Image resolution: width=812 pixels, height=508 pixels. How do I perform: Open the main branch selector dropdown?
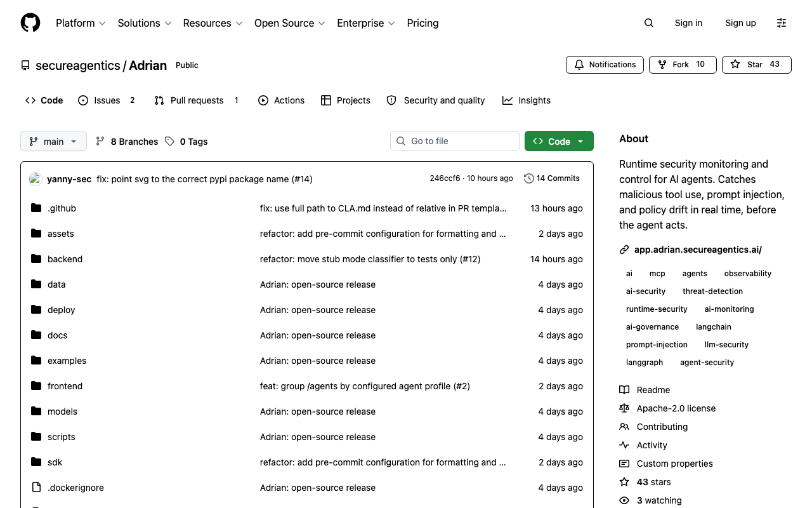click(x=53, y=141)
